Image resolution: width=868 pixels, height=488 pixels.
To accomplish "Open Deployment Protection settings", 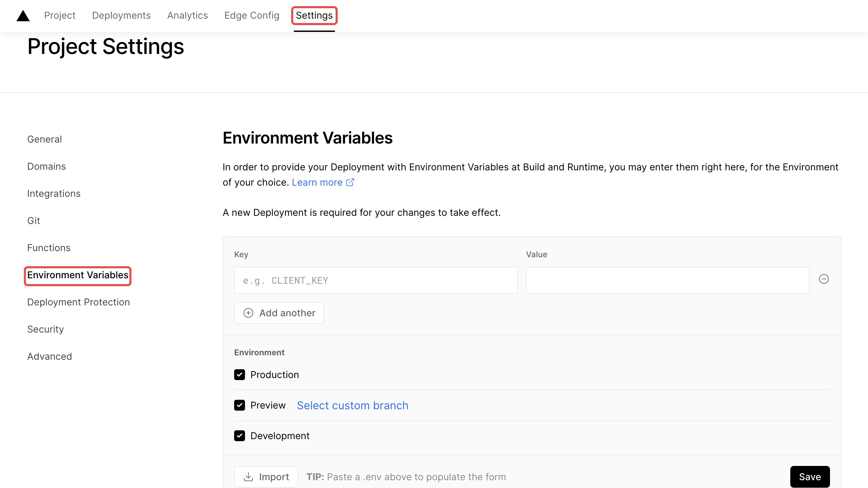I will tap(78, 302).
